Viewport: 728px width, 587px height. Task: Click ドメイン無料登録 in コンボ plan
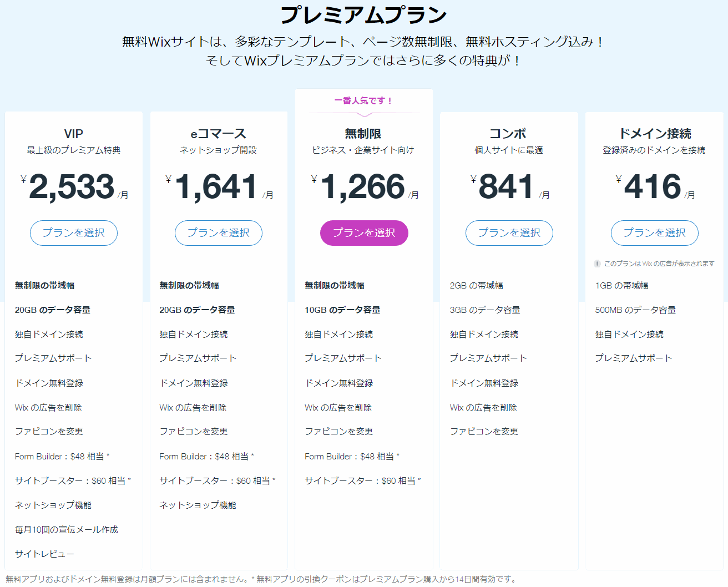484,383
